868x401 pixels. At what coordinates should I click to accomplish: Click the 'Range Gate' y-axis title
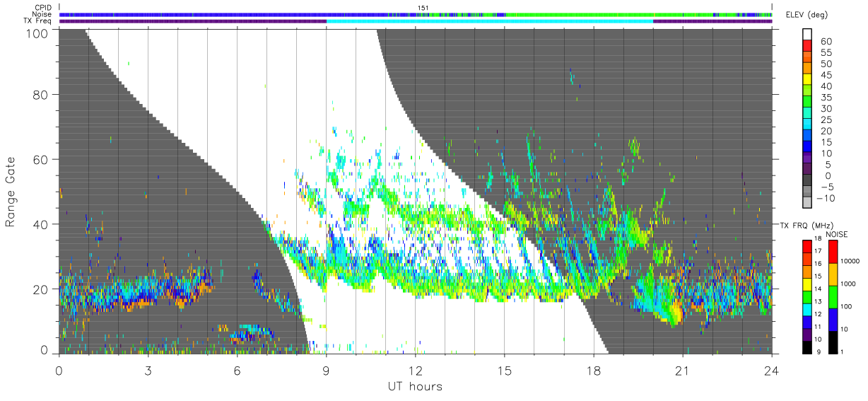point(11,191)
